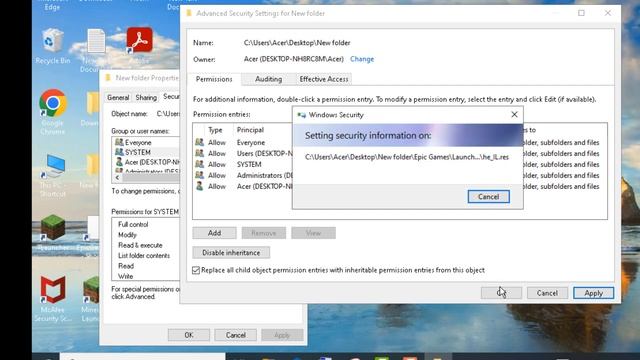Click the icon beside Administrators permission entry
The height and width of the screenshot is (360, 640).
(x=199, y=175)
